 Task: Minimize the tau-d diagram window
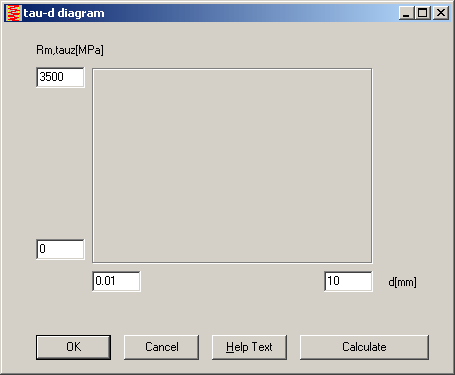[406, 13]
